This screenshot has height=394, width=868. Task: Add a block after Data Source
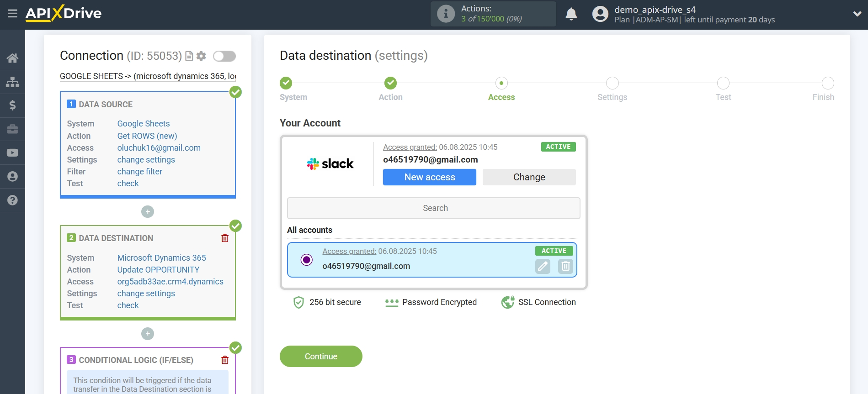[148, 212]
